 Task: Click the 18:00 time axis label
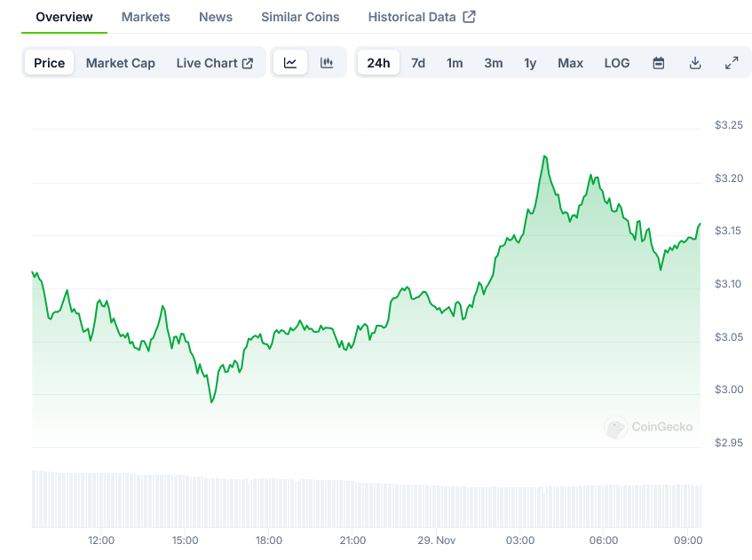[268, 540]
